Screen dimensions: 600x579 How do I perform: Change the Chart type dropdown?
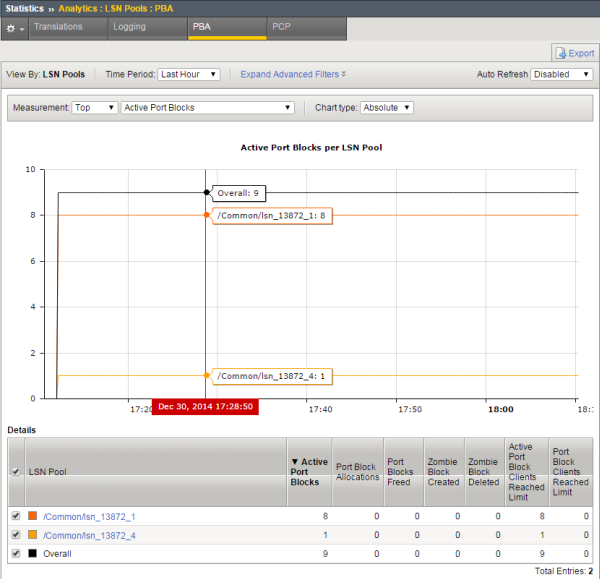pos(387,107)
